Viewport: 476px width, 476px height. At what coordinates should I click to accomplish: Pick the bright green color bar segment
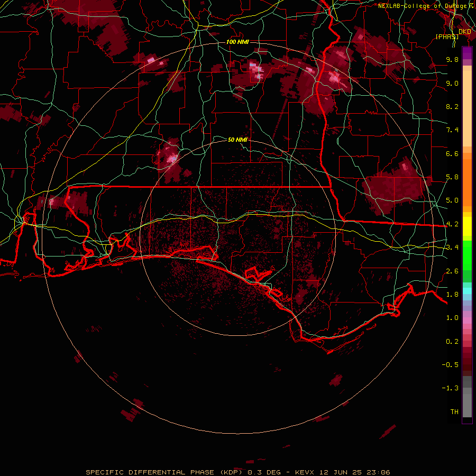click(x=467, y=255)
